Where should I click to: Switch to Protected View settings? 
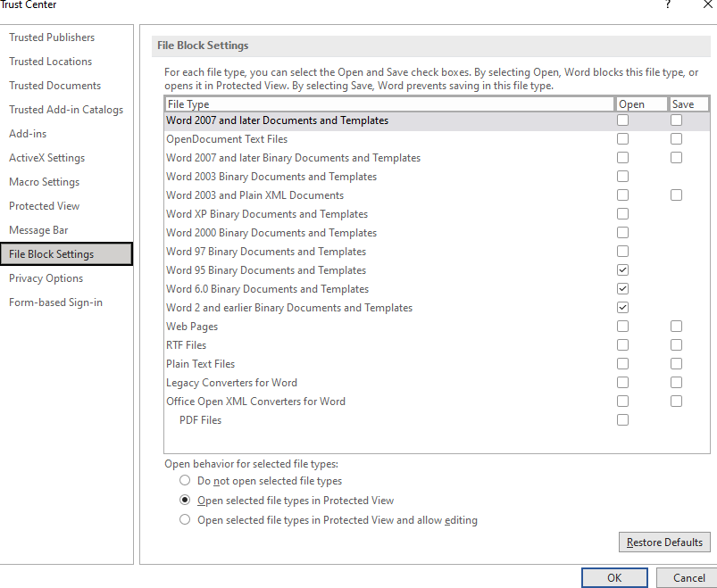(x=44, y=206)
